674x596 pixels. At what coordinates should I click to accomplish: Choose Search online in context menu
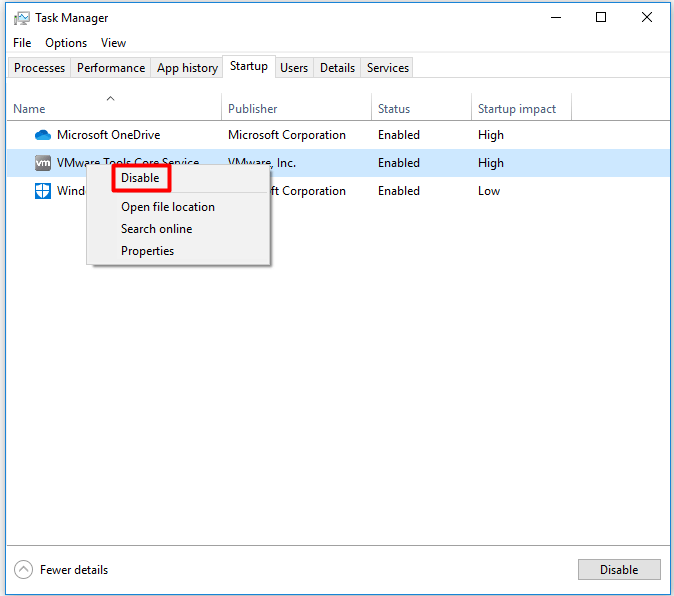(x=156, y=229)
